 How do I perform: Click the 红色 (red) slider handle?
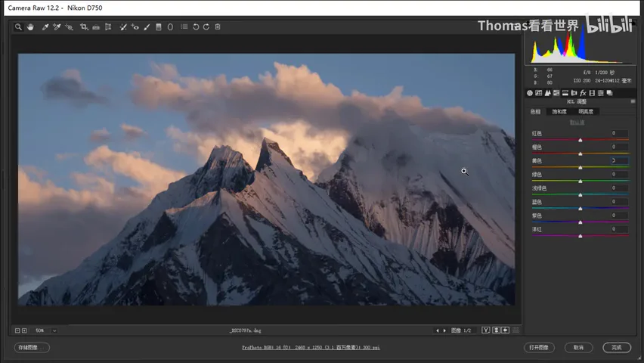point(581,140)
